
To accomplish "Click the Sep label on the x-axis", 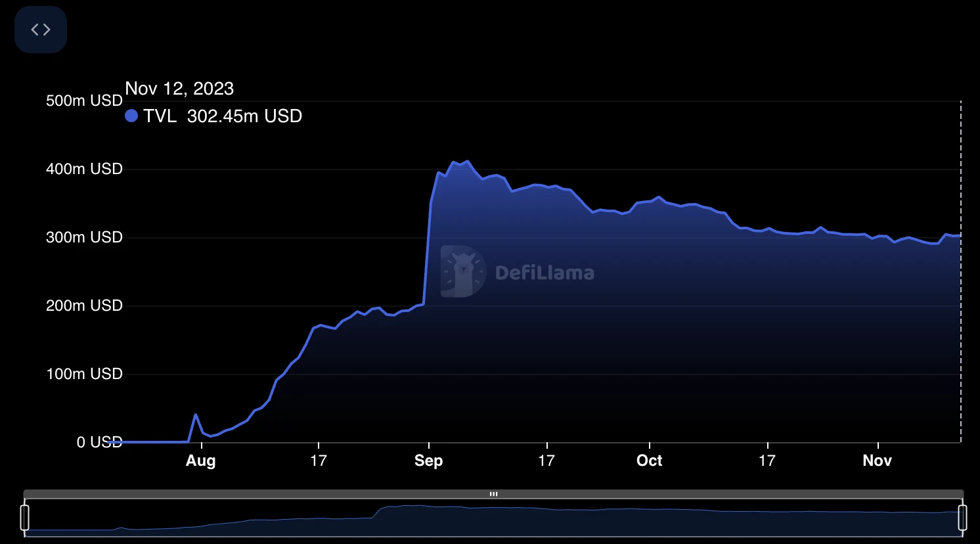I will 428,461.
